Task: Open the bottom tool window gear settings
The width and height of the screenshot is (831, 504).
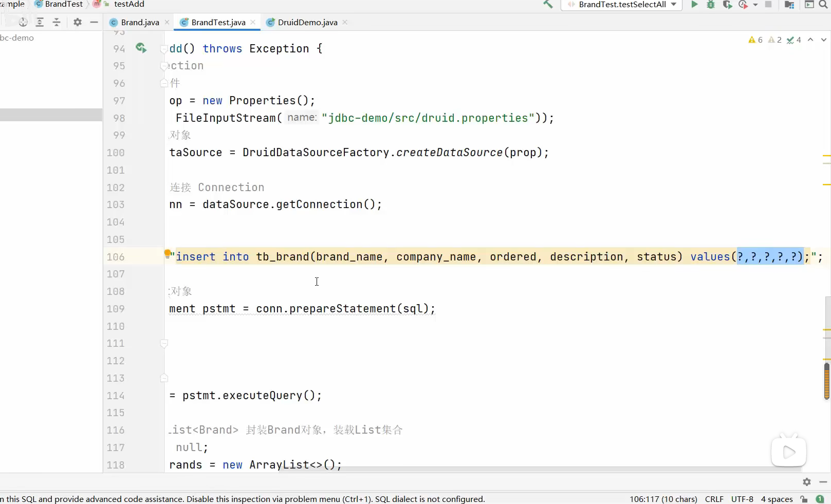Action: [x=807, y=482]
